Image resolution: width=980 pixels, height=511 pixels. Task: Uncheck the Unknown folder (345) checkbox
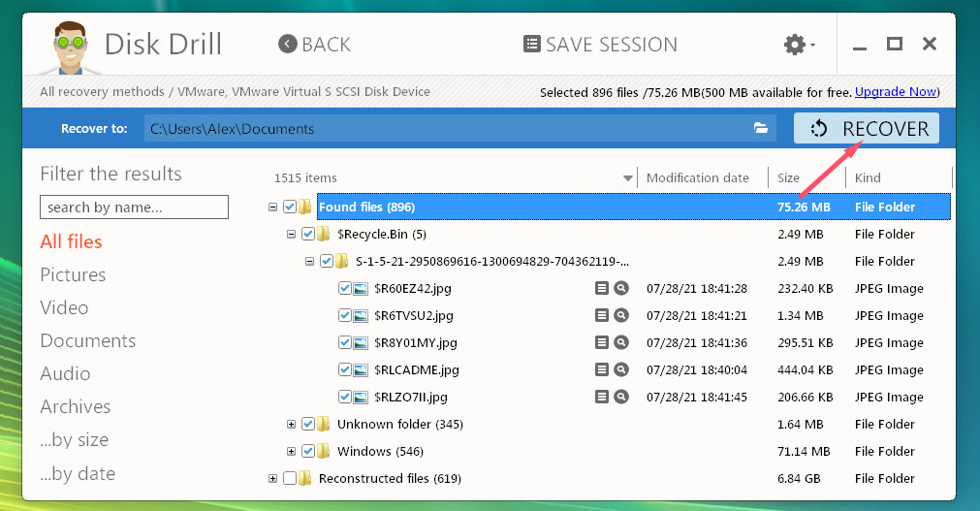pyautogui.click(x=307, y=424)
